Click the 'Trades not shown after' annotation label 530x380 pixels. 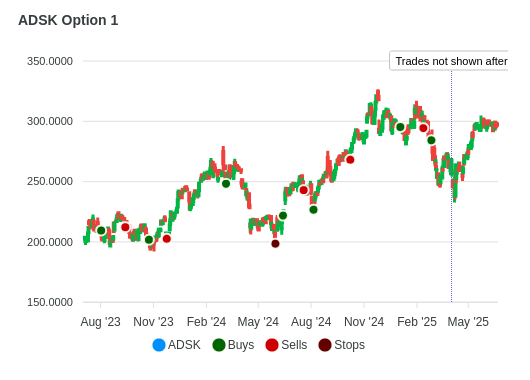point(449,61)
